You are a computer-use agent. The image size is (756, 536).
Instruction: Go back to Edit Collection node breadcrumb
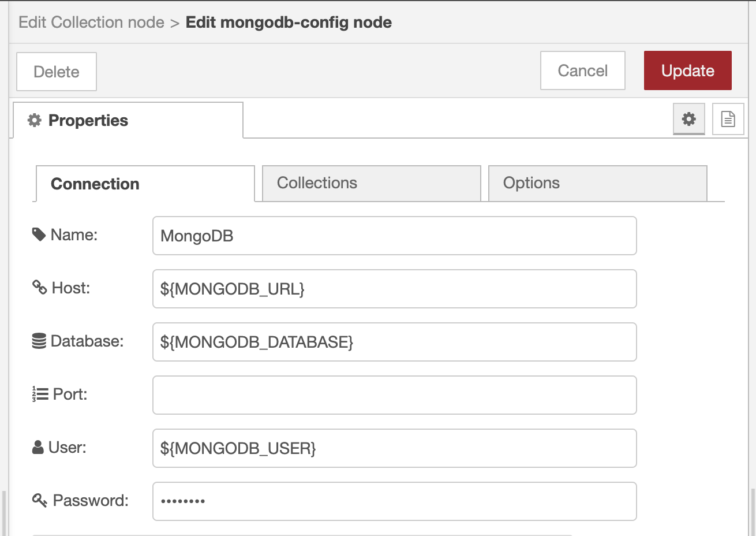pyautogui.click(x=92, y=23)
